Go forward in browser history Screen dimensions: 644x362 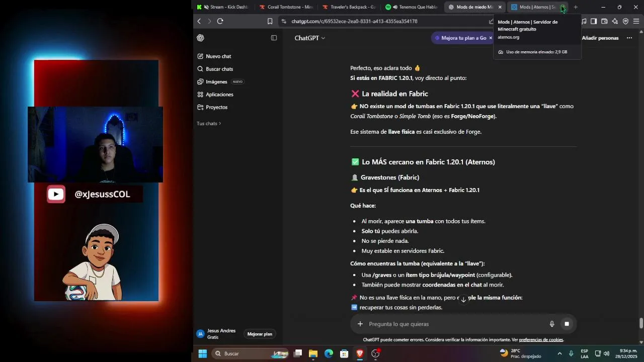tap(209, 21)
